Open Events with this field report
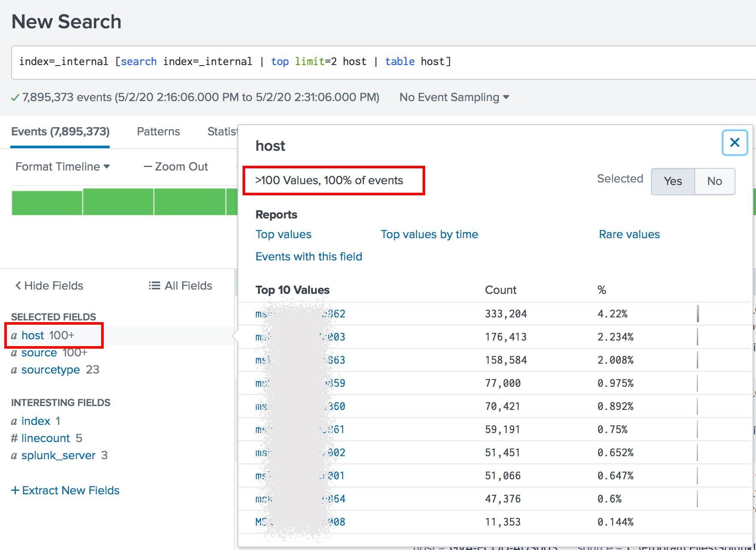 (x=309, y=257)
